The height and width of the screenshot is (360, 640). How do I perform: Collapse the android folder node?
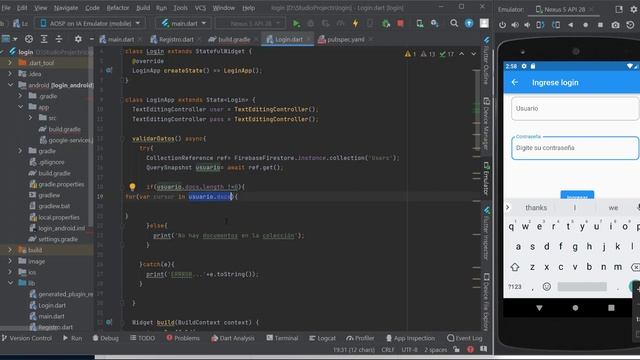10,85
